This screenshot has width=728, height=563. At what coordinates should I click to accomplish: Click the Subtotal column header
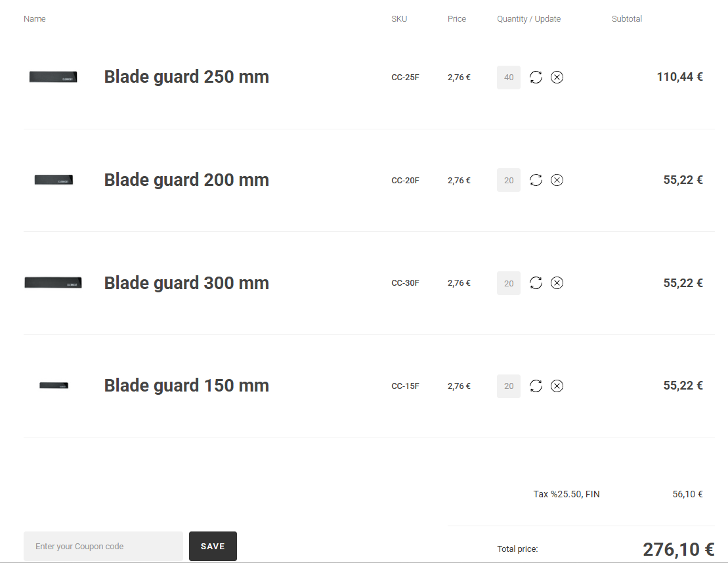coord(626,18)
